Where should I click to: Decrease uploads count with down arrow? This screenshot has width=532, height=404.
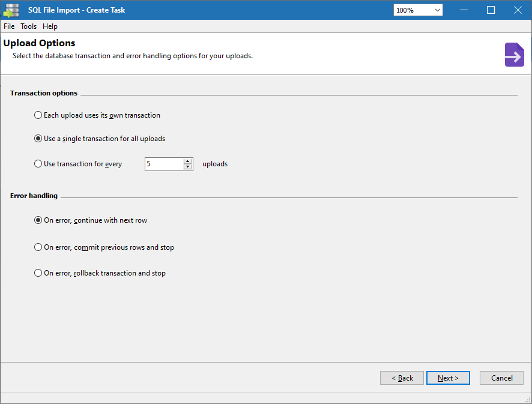tap(188, 167)
